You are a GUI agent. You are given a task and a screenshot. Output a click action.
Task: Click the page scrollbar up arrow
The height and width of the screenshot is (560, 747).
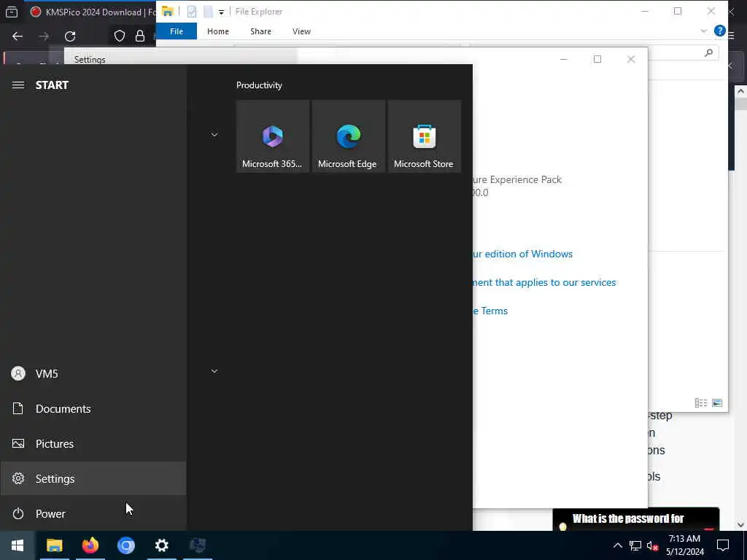click(741, 91)
